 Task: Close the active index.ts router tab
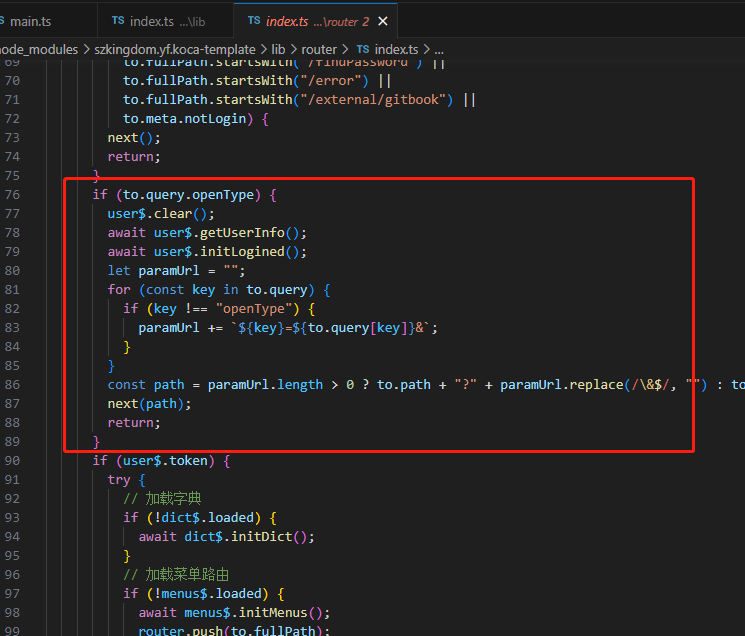pos(383,21)
